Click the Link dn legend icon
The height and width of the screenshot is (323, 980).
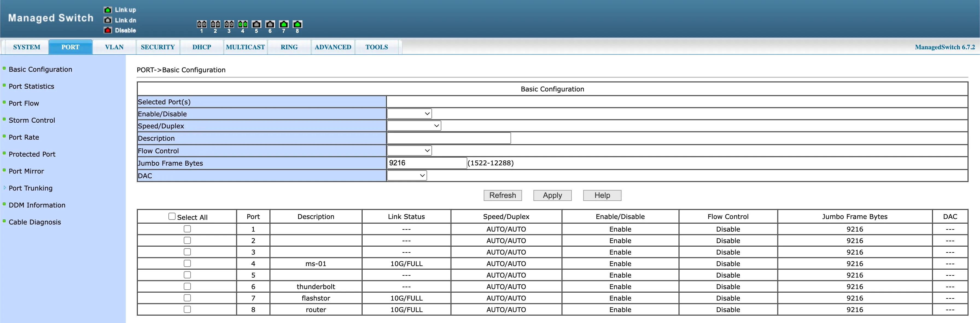click(108, 20)
